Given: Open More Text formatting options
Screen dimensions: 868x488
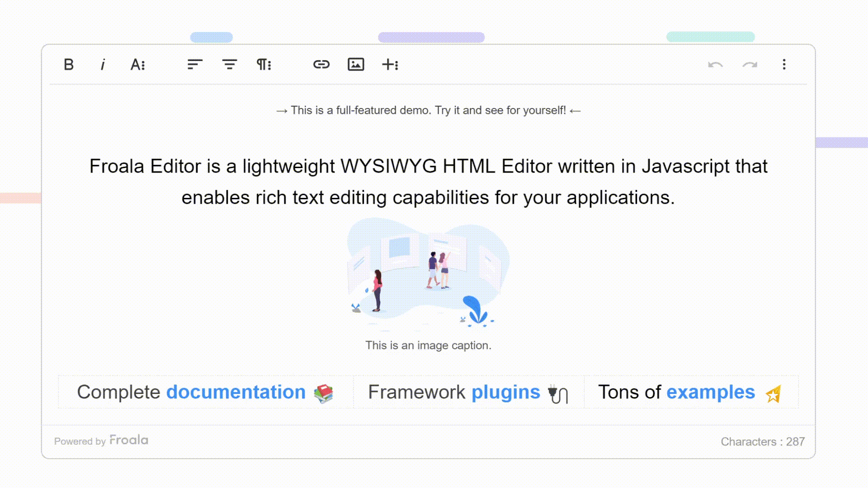Looking at the screenshot, I should pyautogui.click(x=138, y=65).
